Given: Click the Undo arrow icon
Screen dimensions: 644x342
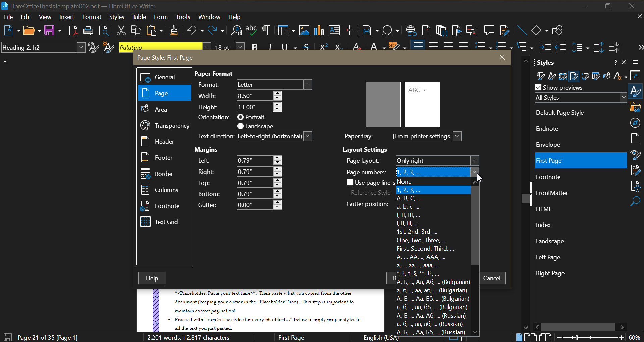Looking at the screenshot, I should click(191, 30).
